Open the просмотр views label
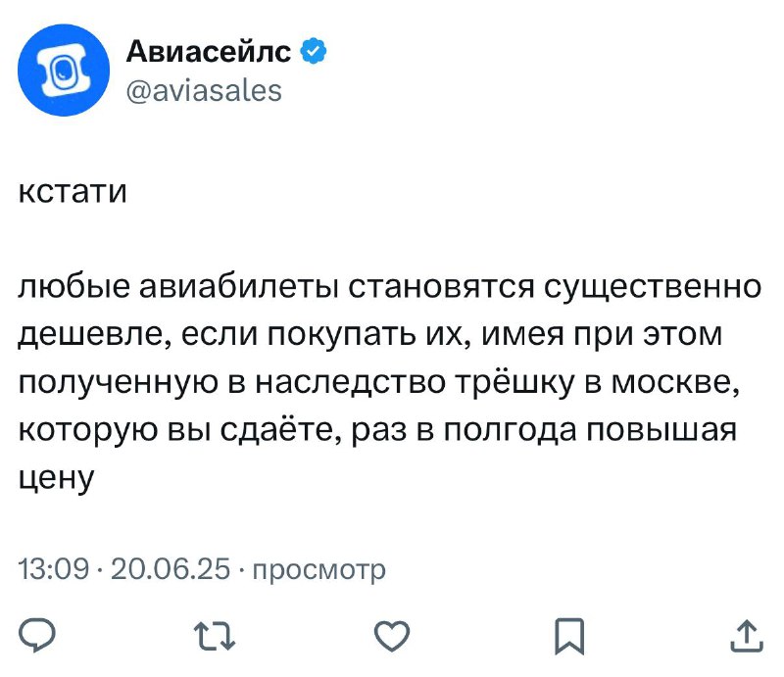 coord(319,571)
